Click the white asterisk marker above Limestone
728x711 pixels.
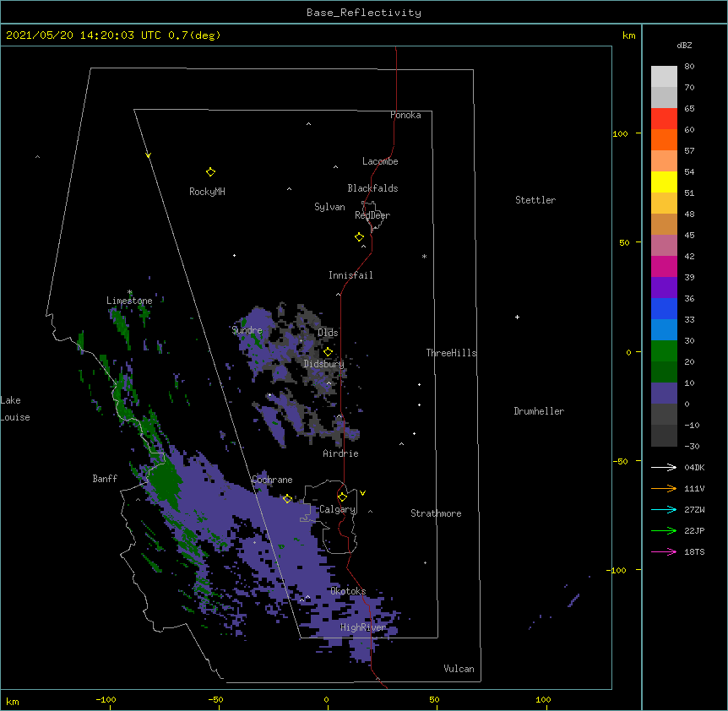129,292
